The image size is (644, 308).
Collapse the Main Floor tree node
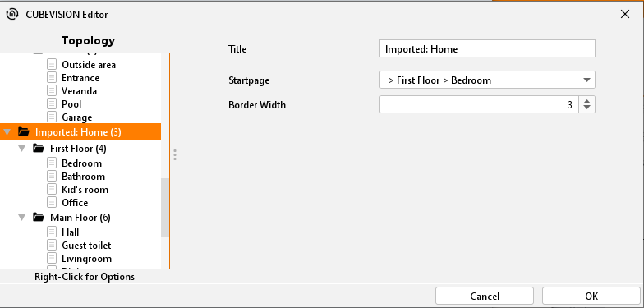coord(21,217)
